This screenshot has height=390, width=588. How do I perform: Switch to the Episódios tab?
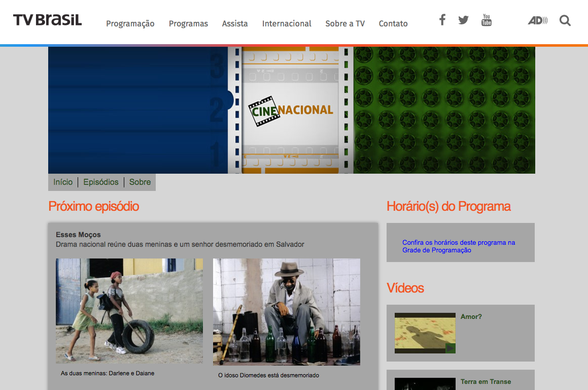101,182
